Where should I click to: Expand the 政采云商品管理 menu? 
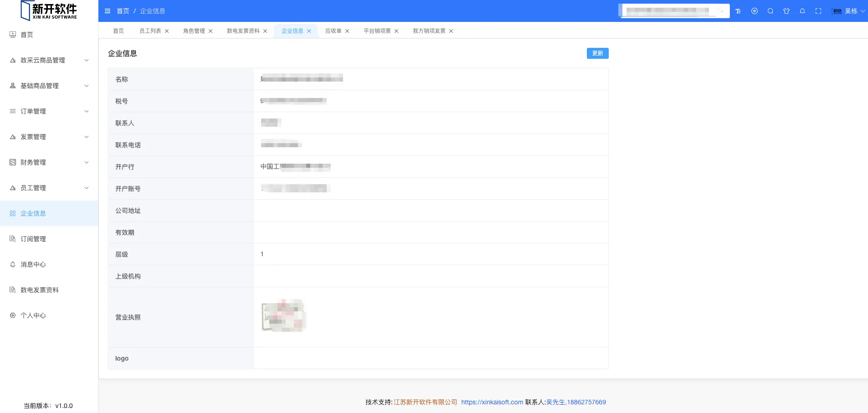tap(49, 60)
